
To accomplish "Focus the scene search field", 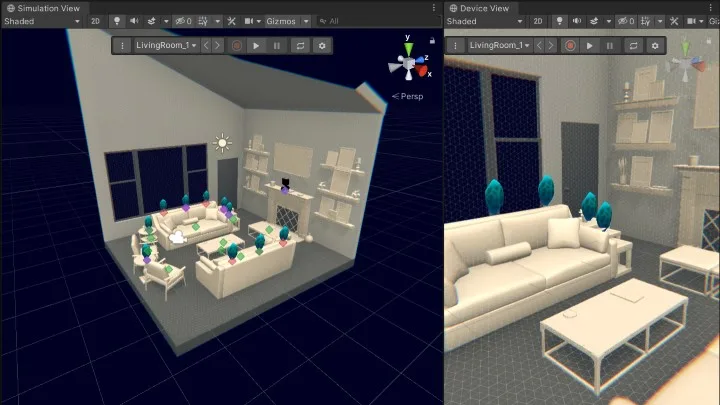I will coord(378,21).
